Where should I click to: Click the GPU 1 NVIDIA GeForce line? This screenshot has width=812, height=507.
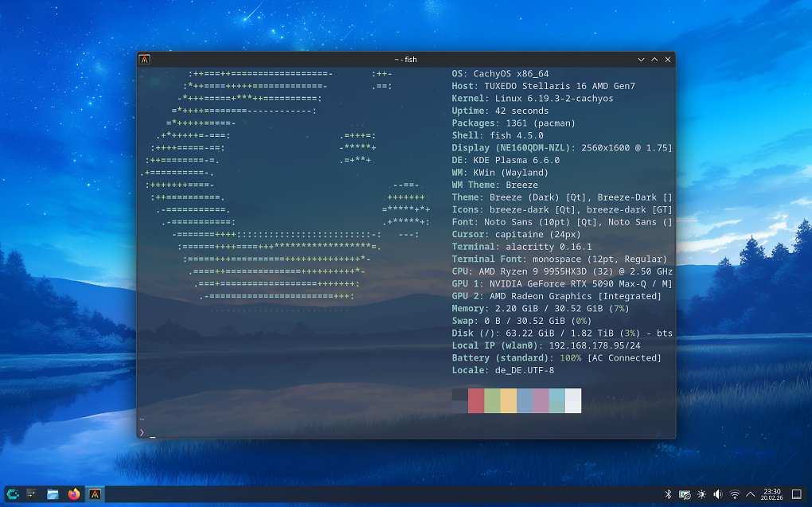click(562, 284)
